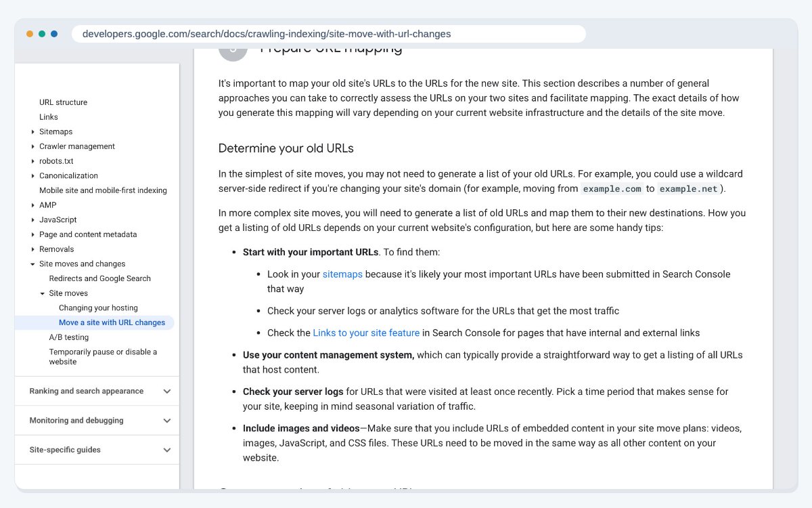Expand the AMP section arrow

(x=32, y=205)
